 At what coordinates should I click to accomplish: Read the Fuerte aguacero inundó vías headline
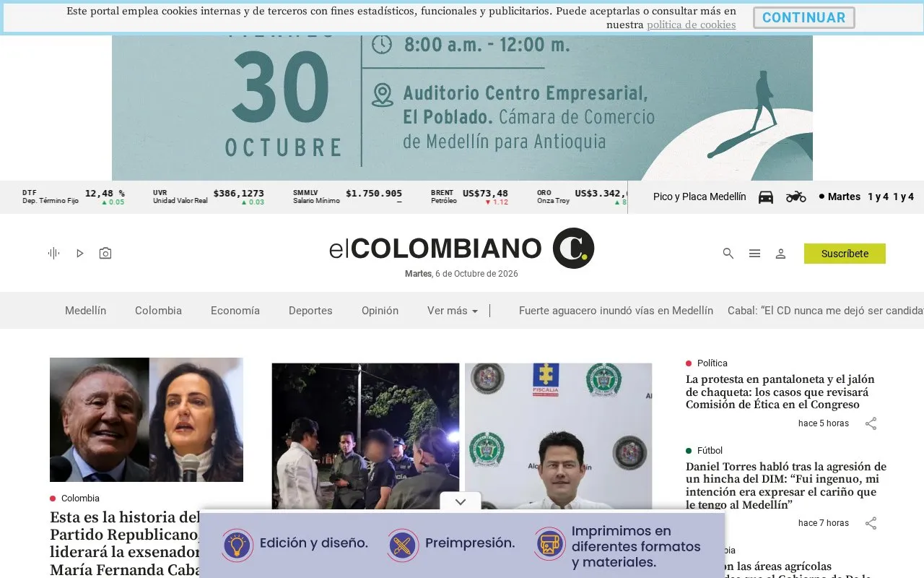click(616, 311)
